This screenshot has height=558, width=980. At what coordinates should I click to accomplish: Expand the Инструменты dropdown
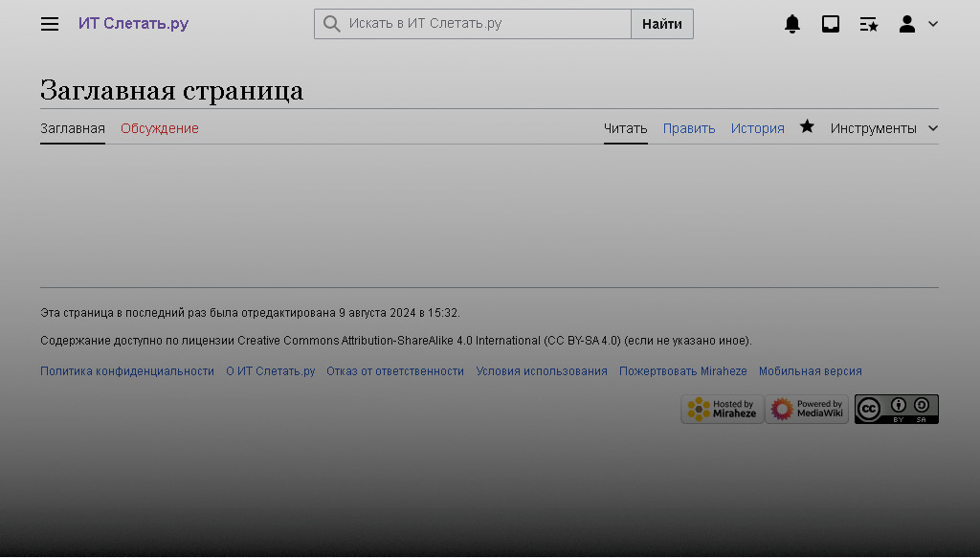pos(883,128)
